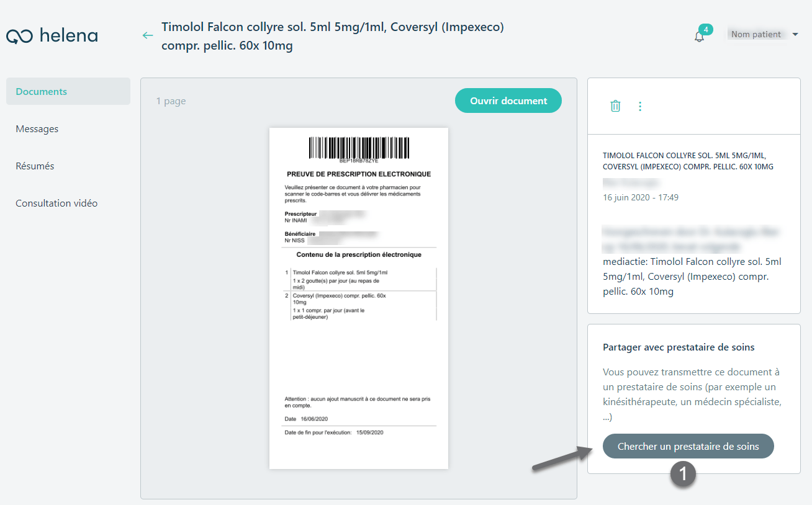Click the 16 juin 2020 timestamp
The height and width of the screenshot is (505, 812).
click(641, 197)
